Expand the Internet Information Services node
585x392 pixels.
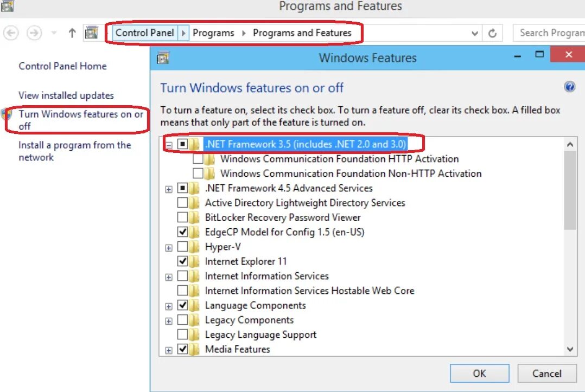pyautogui.click(x=169, y=277)
